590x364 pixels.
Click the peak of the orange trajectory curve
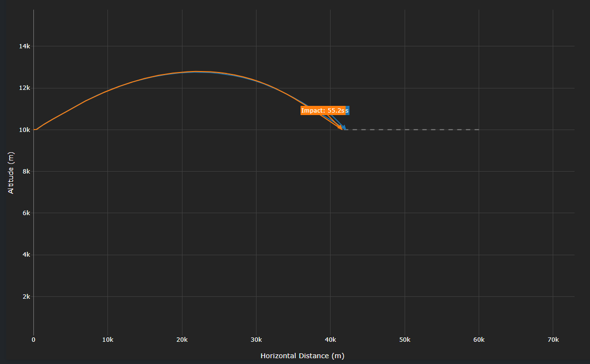196,72
